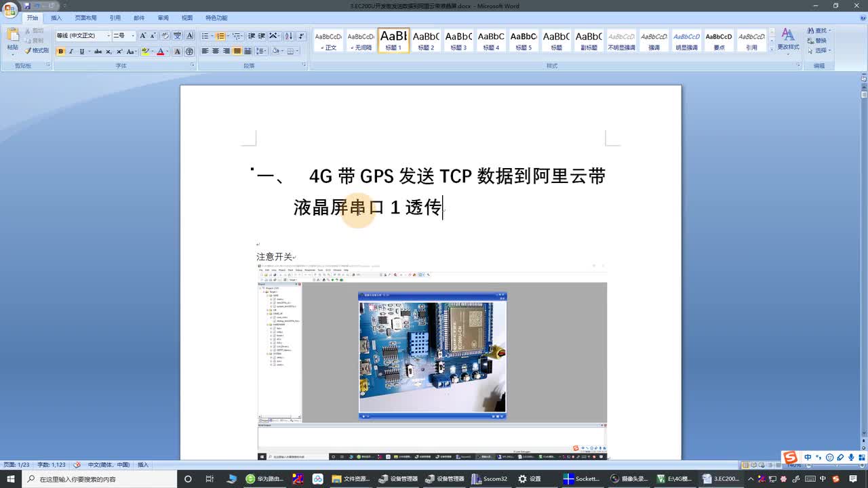
Task: Click the Increase Indent icon
Action: pos(262,36)
